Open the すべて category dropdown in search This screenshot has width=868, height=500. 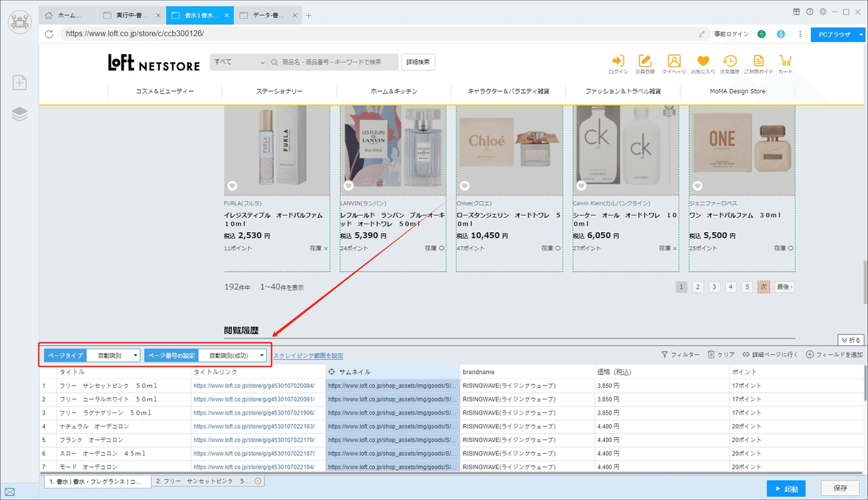238,62
